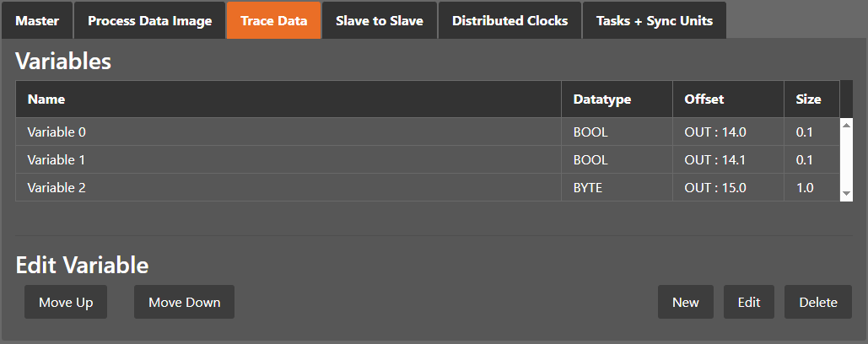Go to Distributed Clocks tab
The image size is (868, 344).
click(509, 21)
